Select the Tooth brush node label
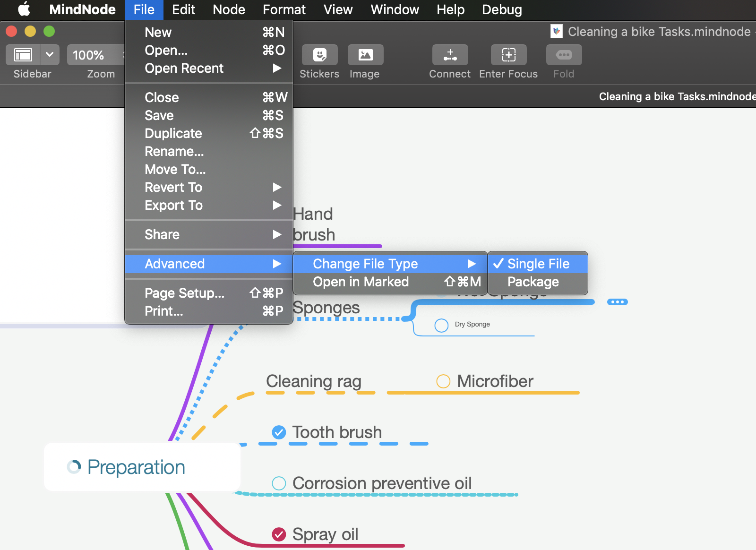Viewport: 756px width, 550px height. (337, 432)
